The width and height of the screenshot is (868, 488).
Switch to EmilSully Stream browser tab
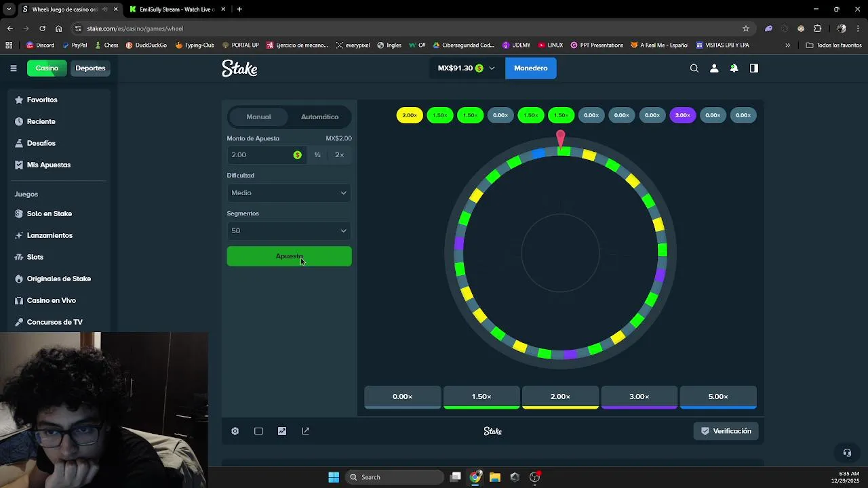[x=176, y=9]
